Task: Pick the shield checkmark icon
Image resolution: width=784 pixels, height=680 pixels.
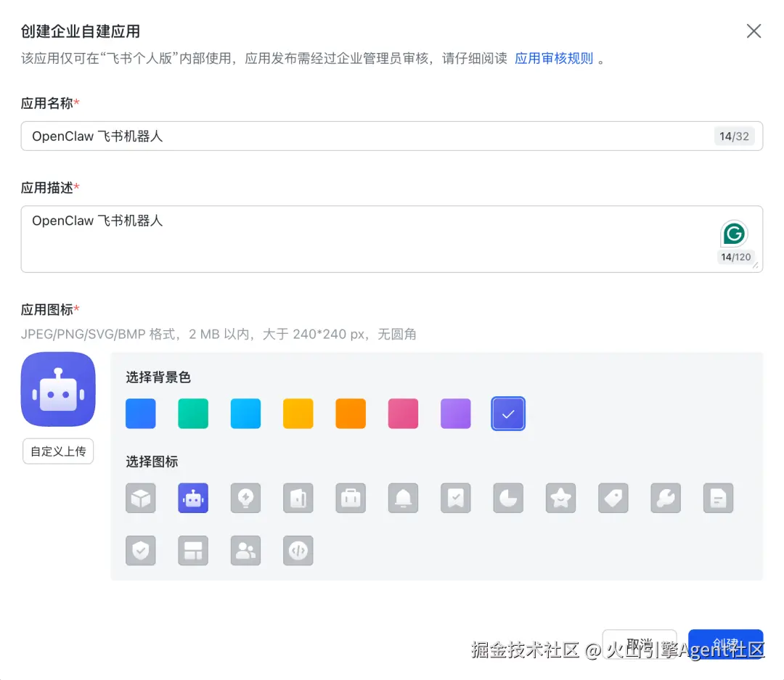Action: pyautogui.click(x=141, y=551)
